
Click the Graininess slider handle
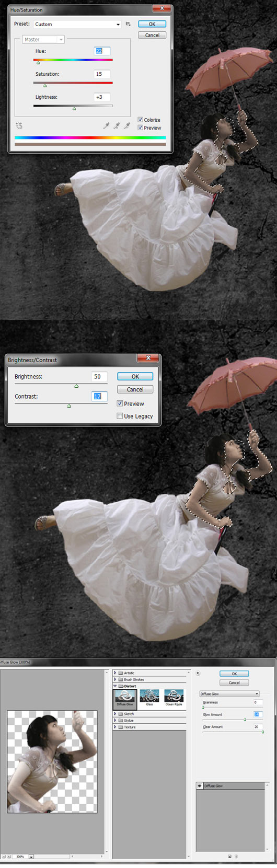203,708
